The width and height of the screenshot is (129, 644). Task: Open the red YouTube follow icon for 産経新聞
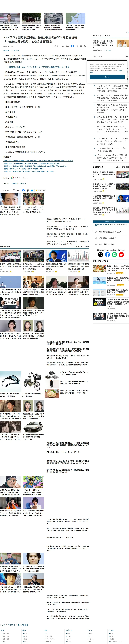click(x=121, y=254)
